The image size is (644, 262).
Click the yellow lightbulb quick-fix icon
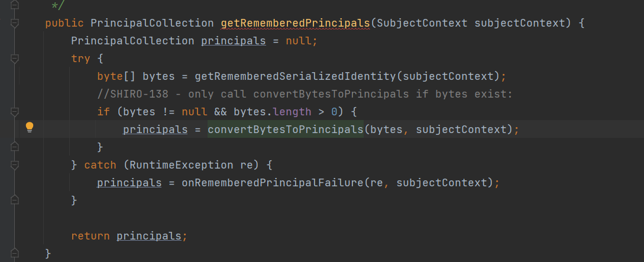point(29,128)
